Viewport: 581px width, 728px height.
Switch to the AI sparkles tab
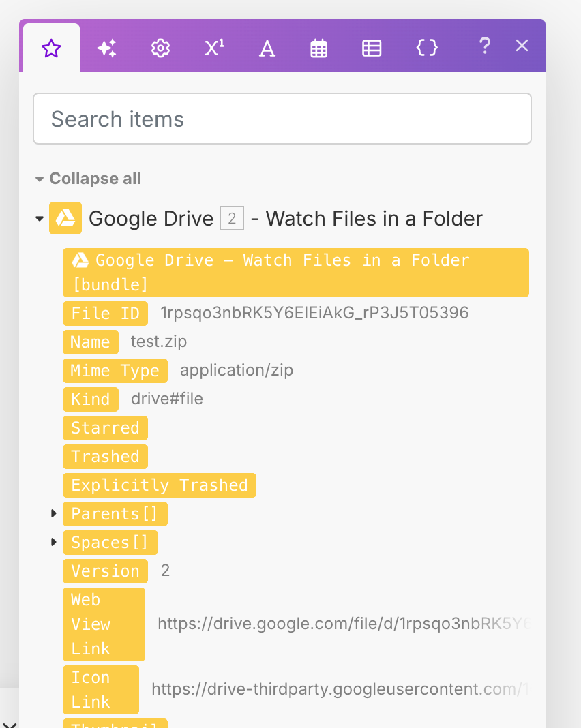coord(106,48)
